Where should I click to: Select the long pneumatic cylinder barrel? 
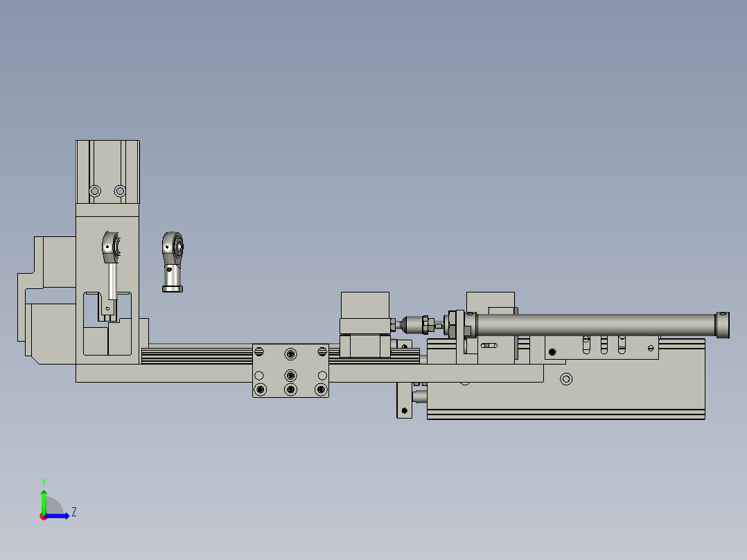(597, 325)
